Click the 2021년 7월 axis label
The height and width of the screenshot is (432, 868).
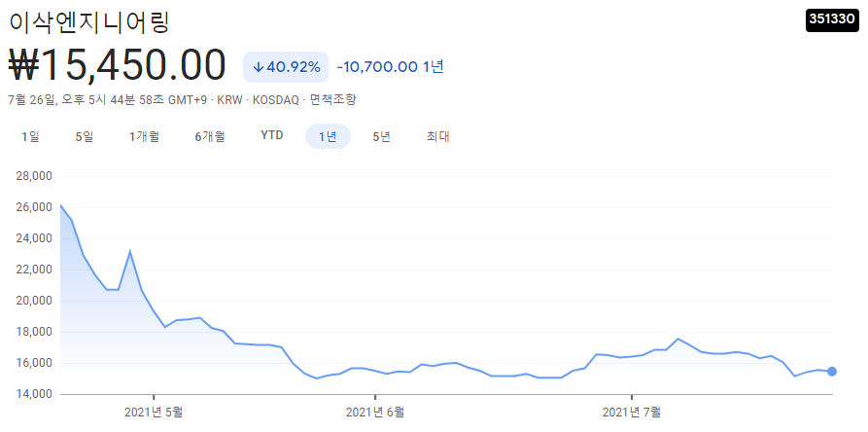point(631,413)
